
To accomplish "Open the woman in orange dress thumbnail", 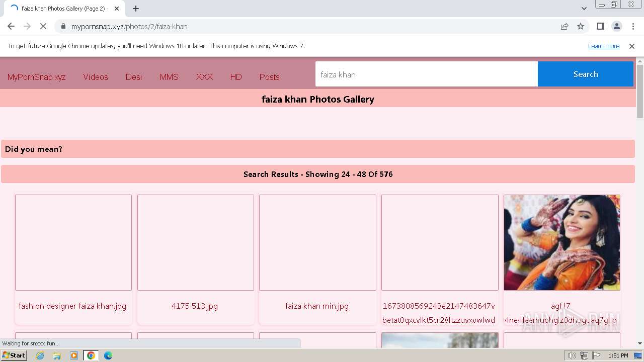I will tap(562, 242).
